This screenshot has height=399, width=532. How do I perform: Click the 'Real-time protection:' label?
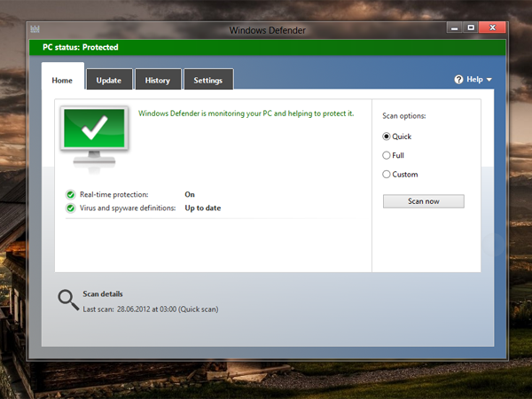114,194
